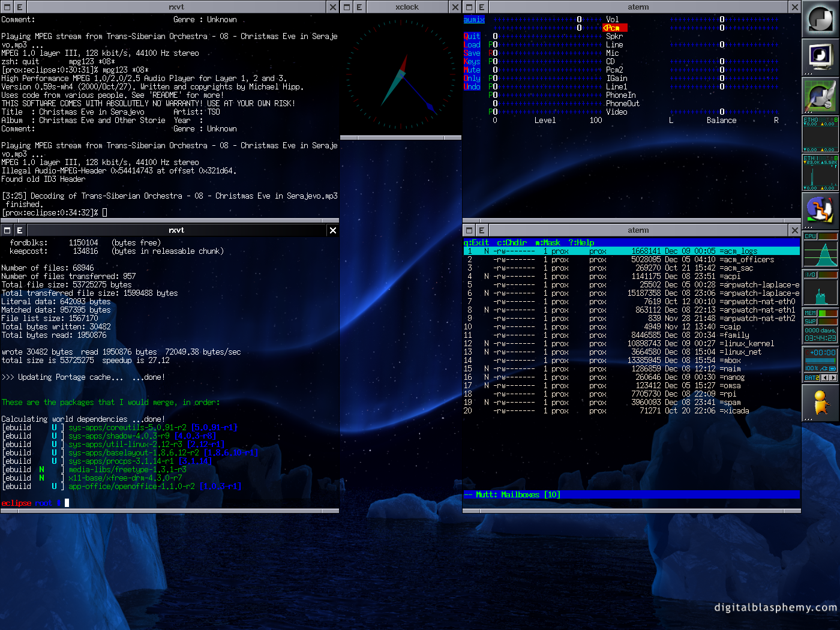Select the =acm_logs mailbox row in Mutt
Screen dimensions: 840x630
click(631, 251)
